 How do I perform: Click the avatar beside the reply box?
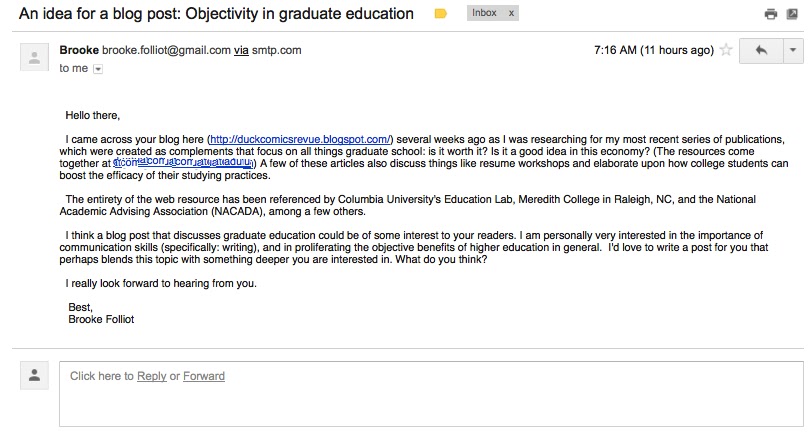35,375
